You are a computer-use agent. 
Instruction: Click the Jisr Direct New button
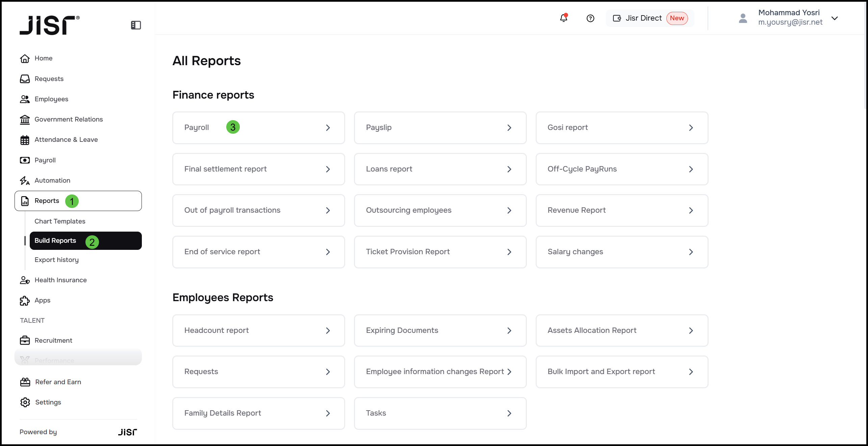[649, 18]
